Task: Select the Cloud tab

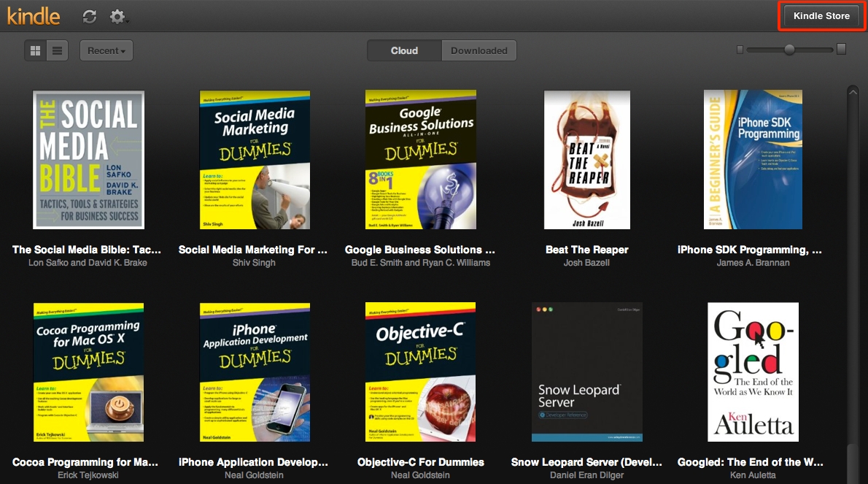Action: 404,50
